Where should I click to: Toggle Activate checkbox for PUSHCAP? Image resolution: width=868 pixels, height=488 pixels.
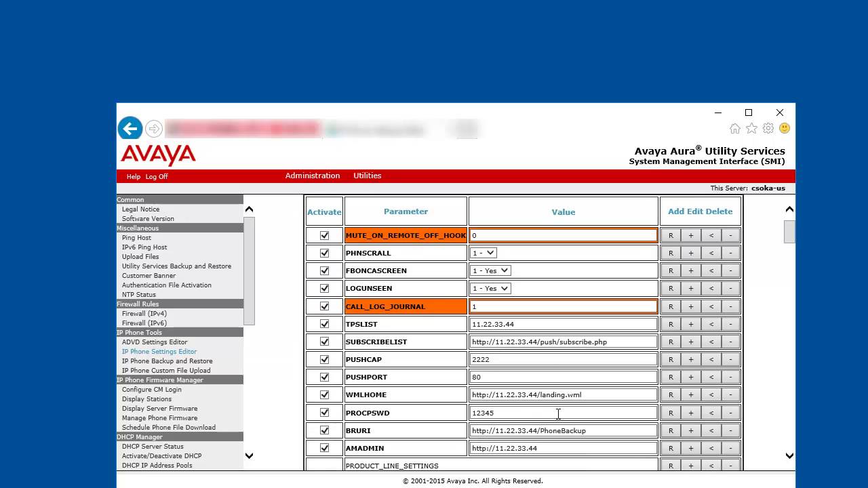coord(324,359)
